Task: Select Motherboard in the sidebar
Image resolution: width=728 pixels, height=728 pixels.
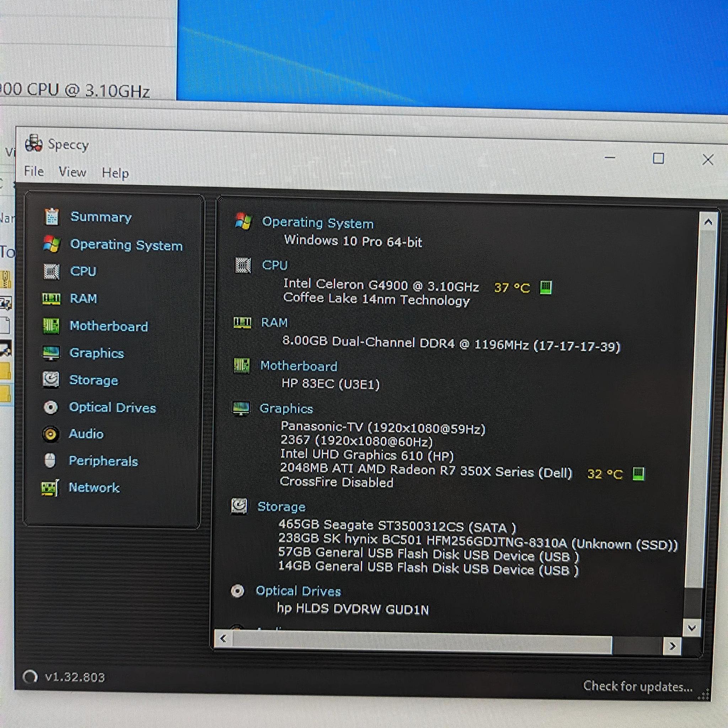Action: click(109, 326)
